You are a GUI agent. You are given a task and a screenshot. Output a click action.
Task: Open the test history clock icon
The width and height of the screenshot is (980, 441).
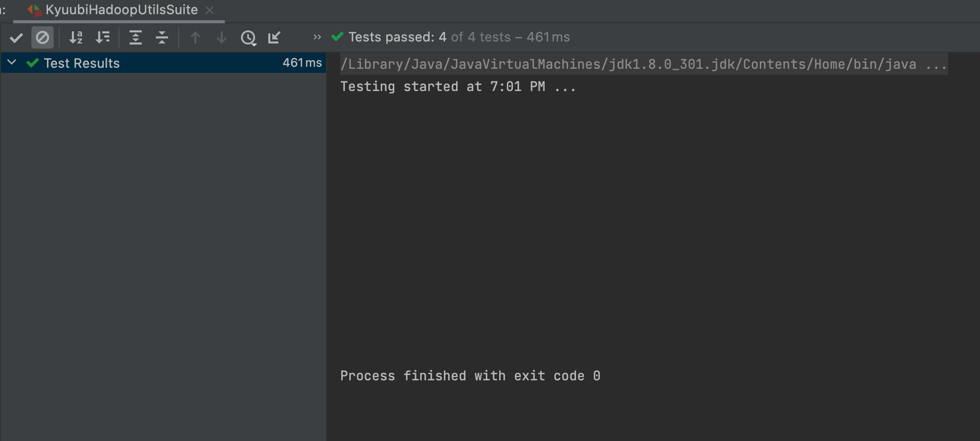pos(249,38)
